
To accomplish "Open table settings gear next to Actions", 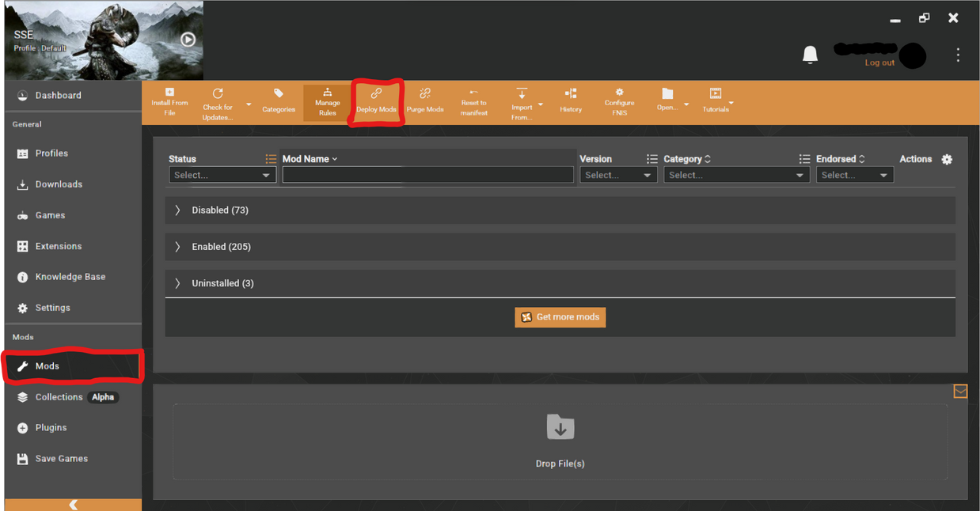I will [947, 159].
